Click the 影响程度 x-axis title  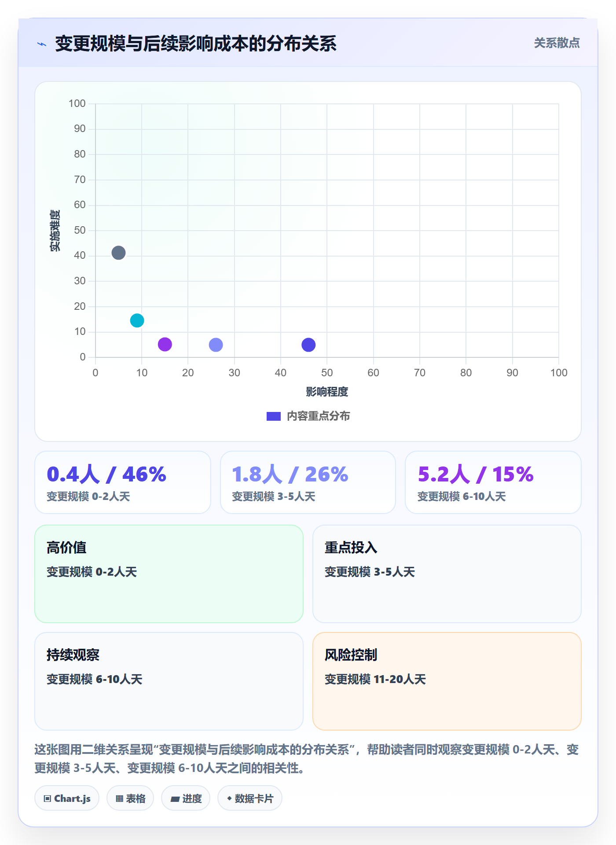coord(327,392)
